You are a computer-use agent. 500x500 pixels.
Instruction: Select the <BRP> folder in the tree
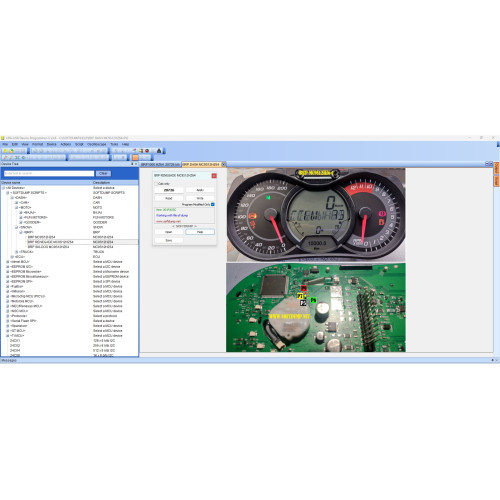[x=28, y=232]
